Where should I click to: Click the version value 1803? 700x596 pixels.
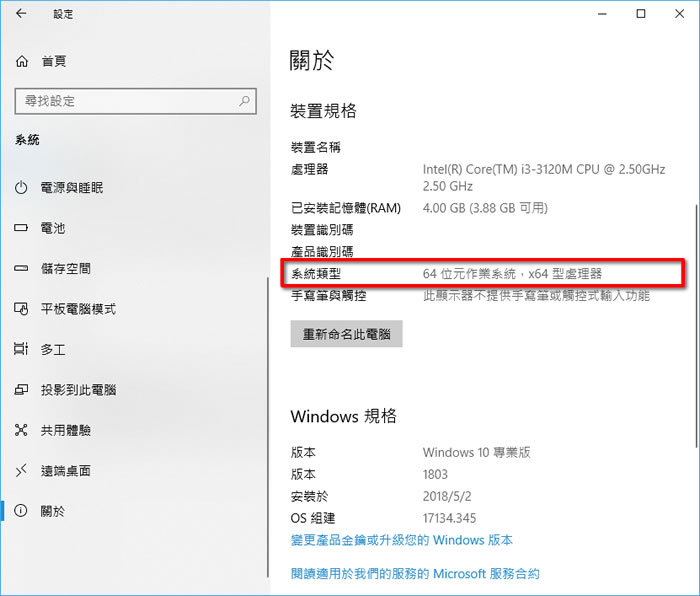coord(435,474)
